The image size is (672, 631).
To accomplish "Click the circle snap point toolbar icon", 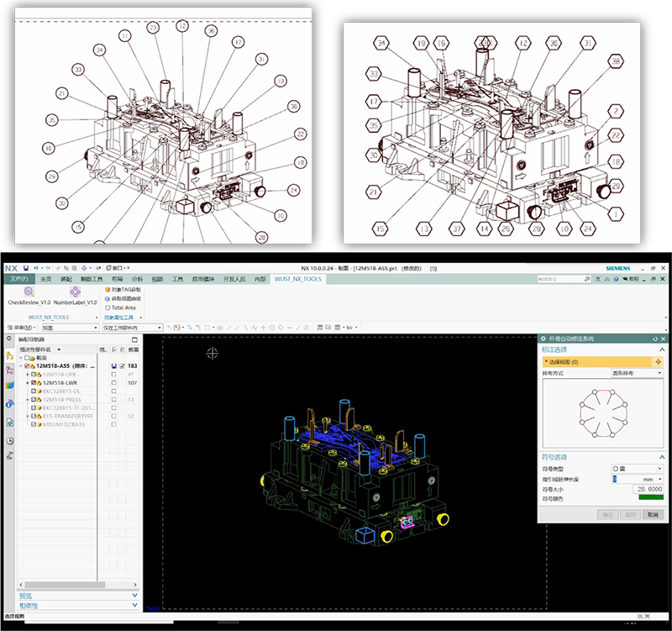I will click(x=271, y=328).
